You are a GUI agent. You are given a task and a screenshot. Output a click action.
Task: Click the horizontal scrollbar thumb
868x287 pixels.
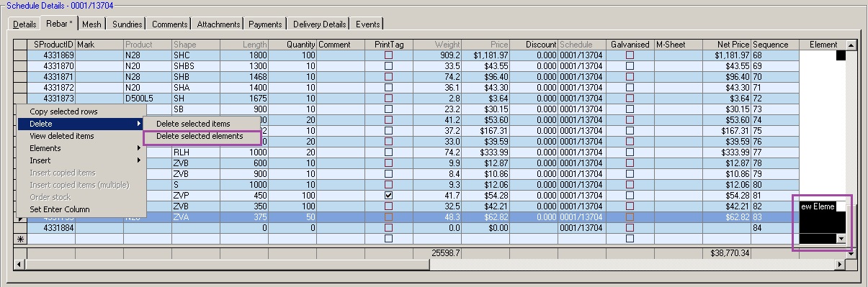[227, 265]
